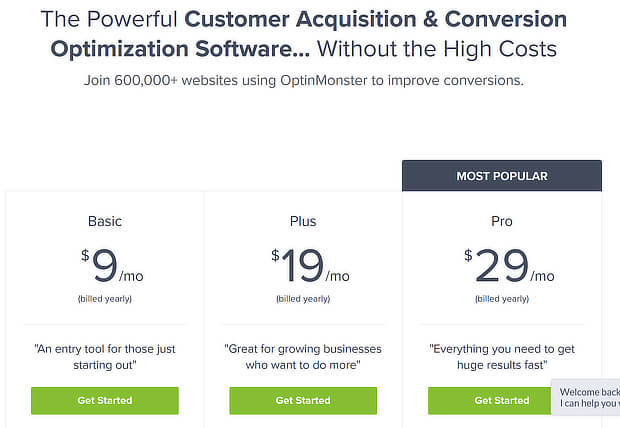The height and width of the screenshot is (428, 620).
Task: Click the $9/mo Basic price
Action: click(112, 265)
